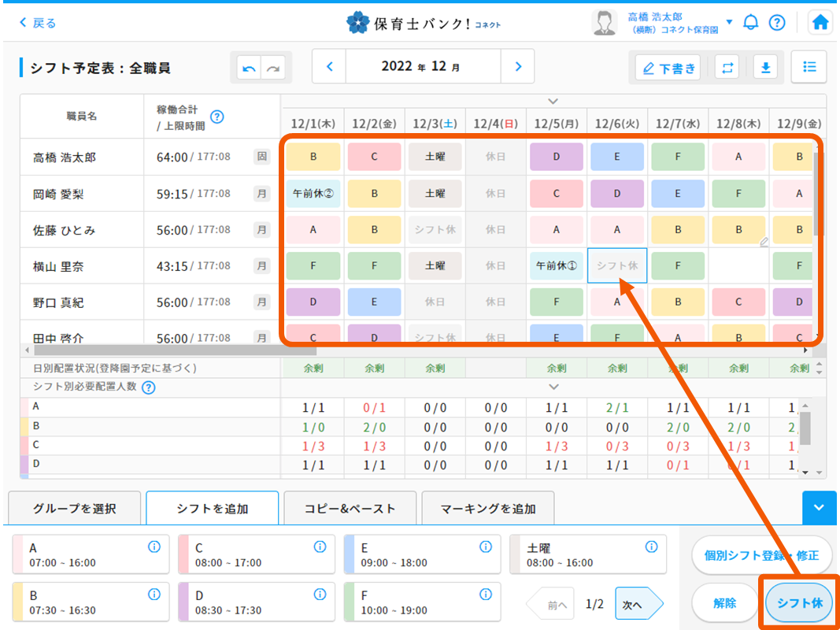Collapse the bottom panel with blue chevron
Screen dimensions: 840x630
click(819, 508)
